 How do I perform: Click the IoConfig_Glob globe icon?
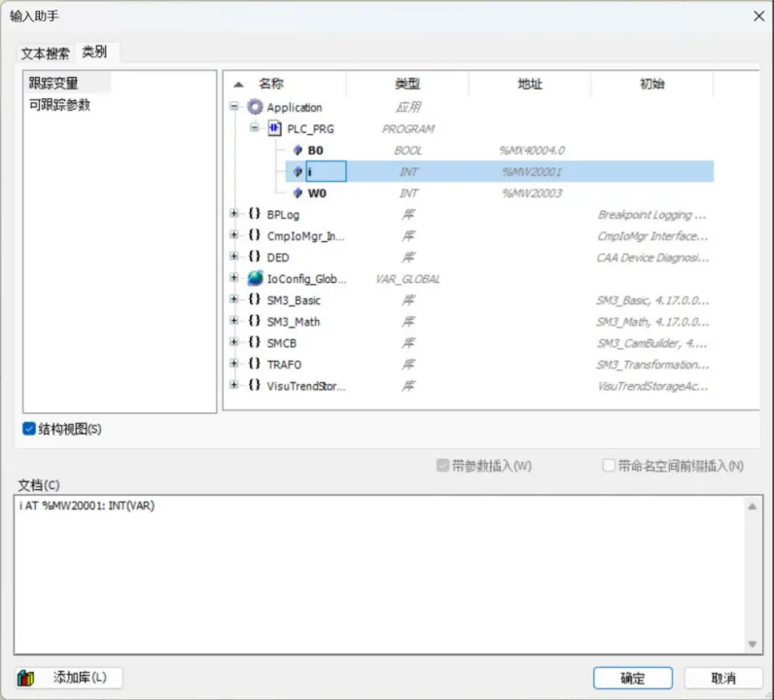(255, 278)
